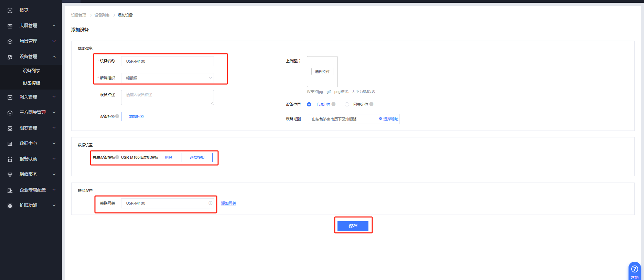Screen dimensions: 644x280
Task: Expand the 三方网关管理 menu chevron
Action: [54, 113]
